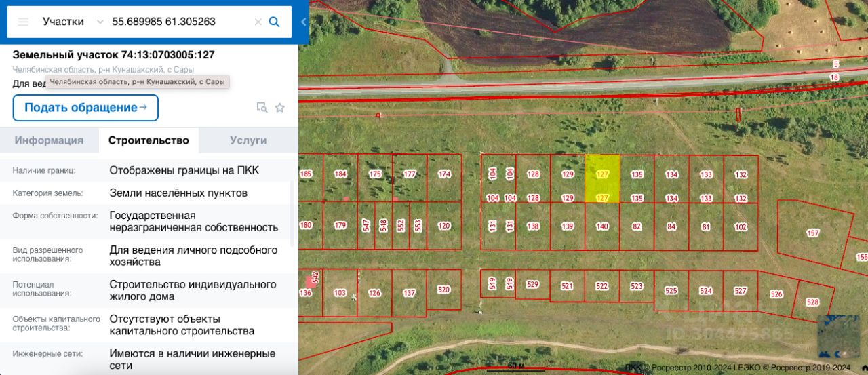
Task: Click map parcel label 140
Action: 602,226
